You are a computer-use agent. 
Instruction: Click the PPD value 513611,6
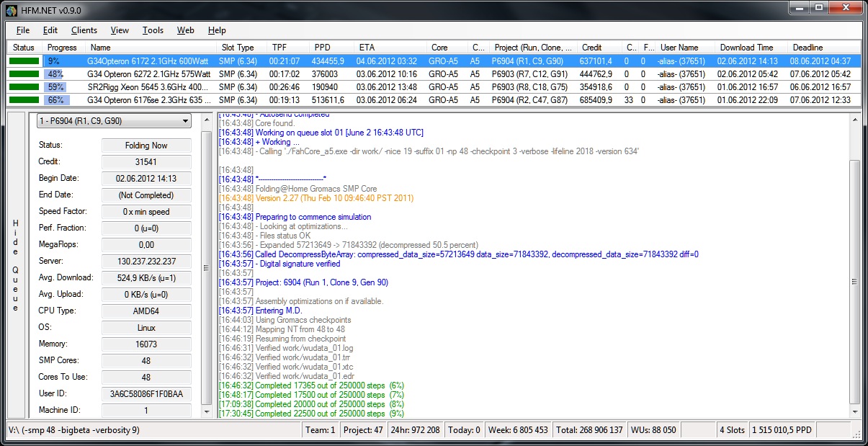(x=328, y=100)
